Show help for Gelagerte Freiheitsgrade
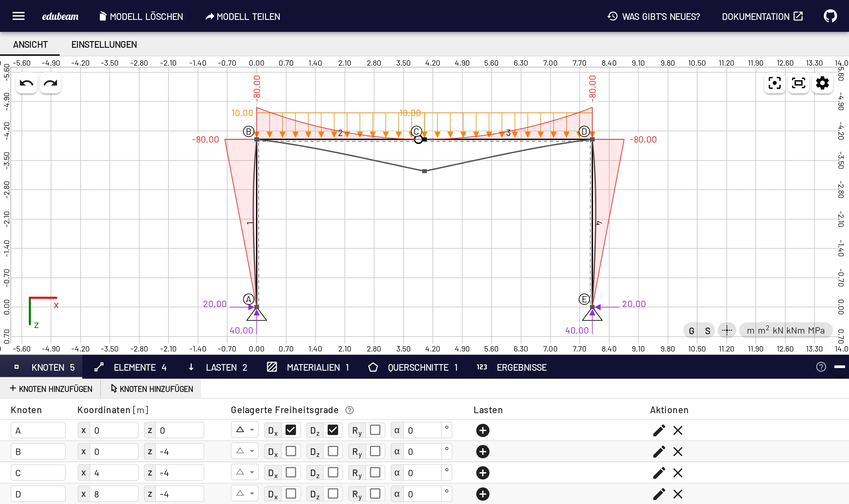The height and width of the screenshot is (504, 849). click(350, 410)
